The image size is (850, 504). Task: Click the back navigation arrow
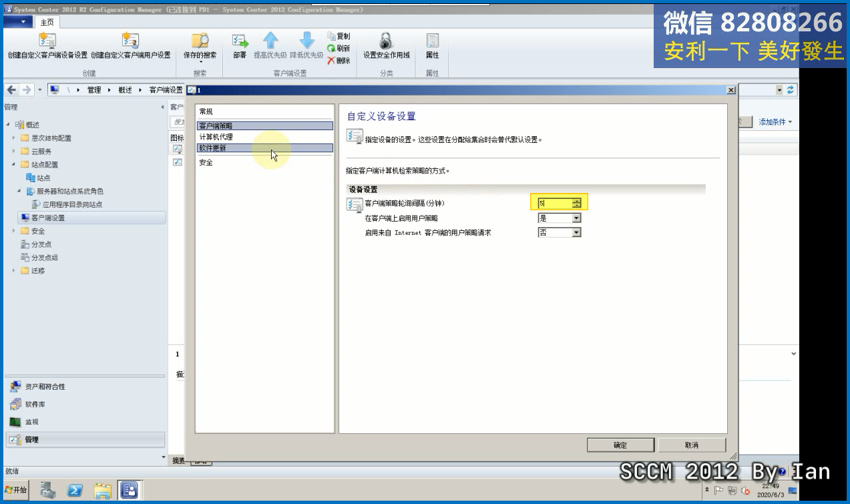click(12, 90)
